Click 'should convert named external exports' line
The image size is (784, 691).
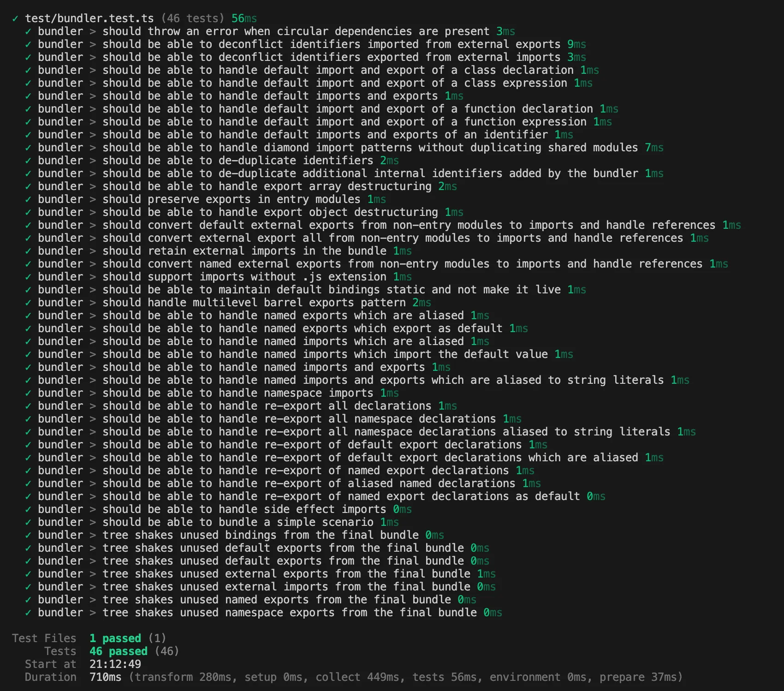(376, 264)
